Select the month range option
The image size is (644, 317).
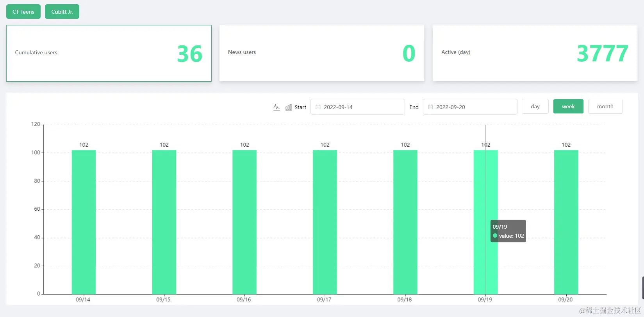(605, 106)
